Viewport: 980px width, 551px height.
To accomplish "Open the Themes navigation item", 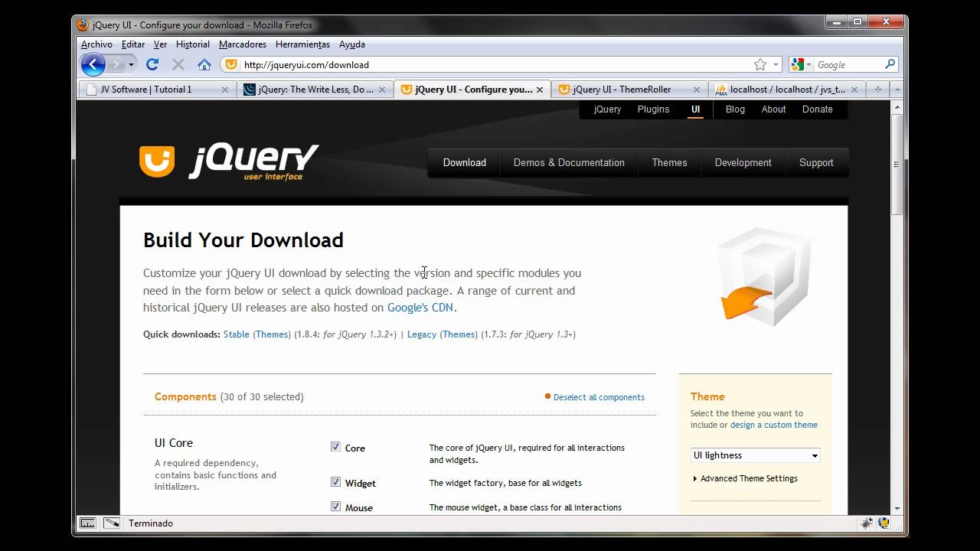I will (669, 162).
